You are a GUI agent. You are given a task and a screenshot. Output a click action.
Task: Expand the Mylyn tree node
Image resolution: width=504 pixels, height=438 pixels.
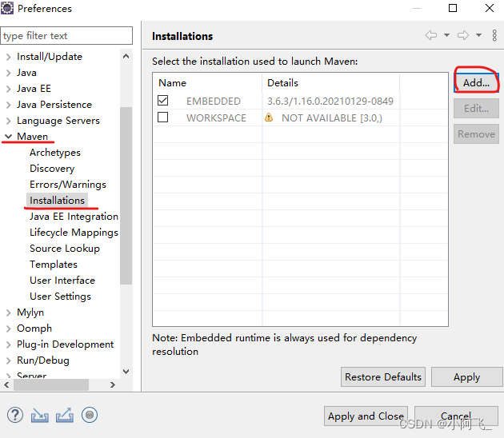point(8,313)
